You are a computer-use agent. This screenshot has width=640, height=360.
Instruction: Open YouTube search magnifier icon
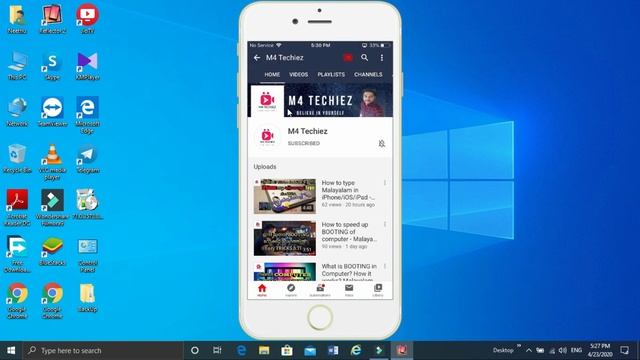[364, 58]
